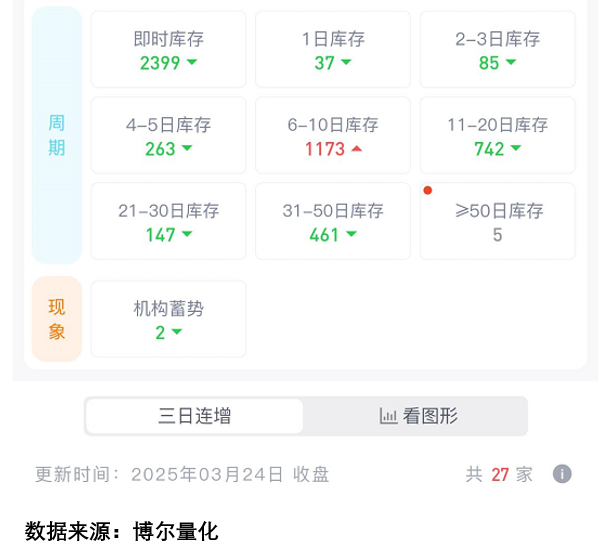Click the green down arrow beside 2399
The width and height of the screenshot is (616, 553).
point(192,62)
